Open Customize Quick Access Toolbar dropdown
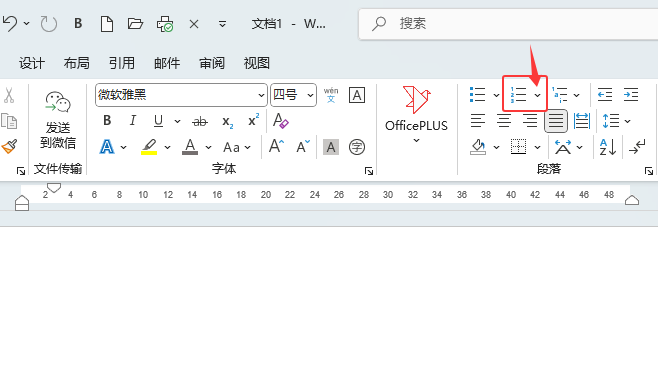The width and height of the screenshot is (658, 368). pyautogui.click(x=222, y=24)
